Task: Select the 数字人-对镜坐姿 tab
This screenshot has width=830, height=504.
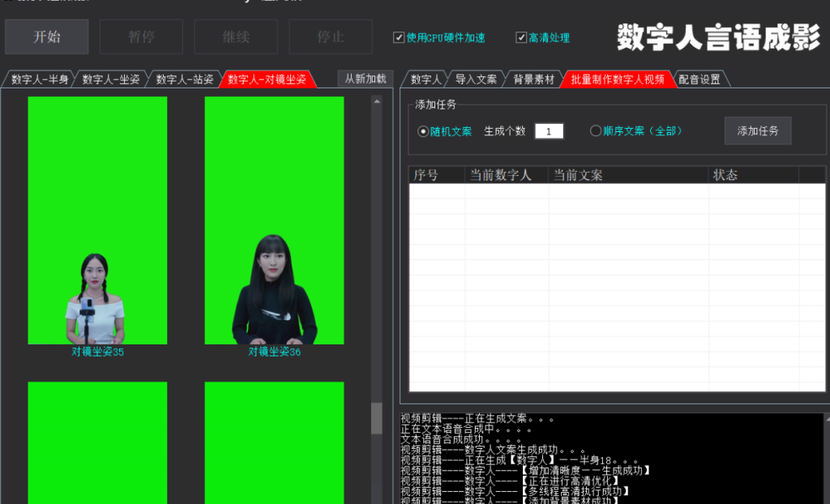Action: coord(267,79)
